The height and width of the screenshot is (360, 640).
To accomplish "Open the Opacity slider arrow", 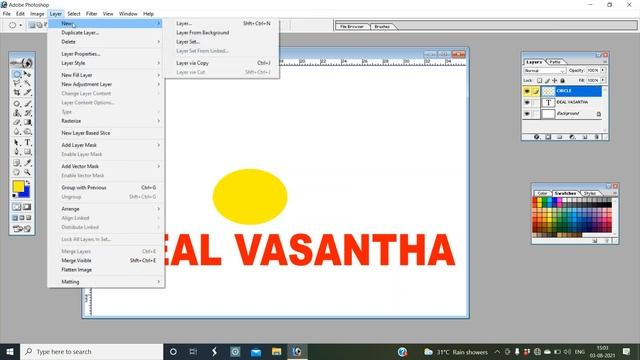I will [603, 70].
